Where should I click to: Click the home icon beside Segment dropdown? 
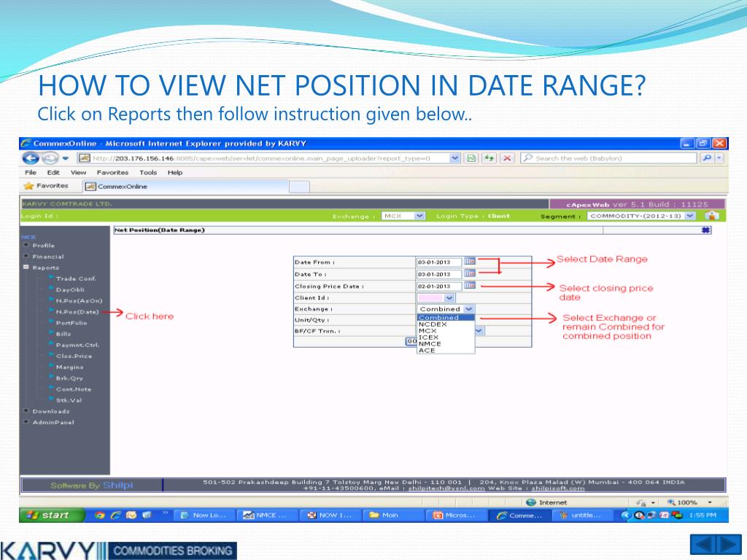712,216
